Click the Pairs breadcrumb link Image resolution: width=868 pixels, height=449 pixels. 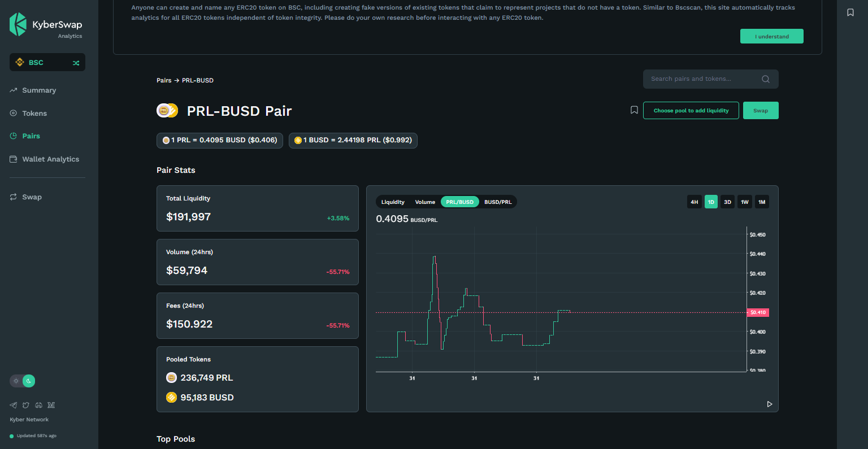[164, 80]
